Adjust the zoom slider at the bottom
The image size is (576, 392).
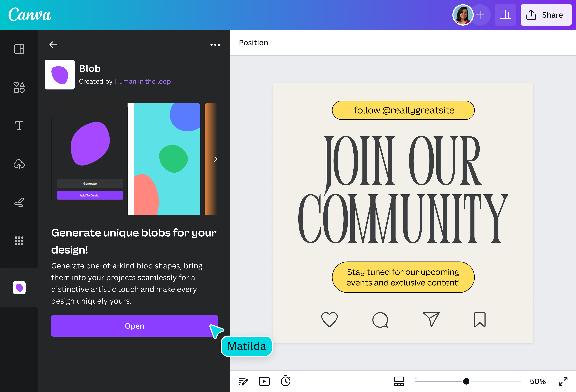pos(466,381)
